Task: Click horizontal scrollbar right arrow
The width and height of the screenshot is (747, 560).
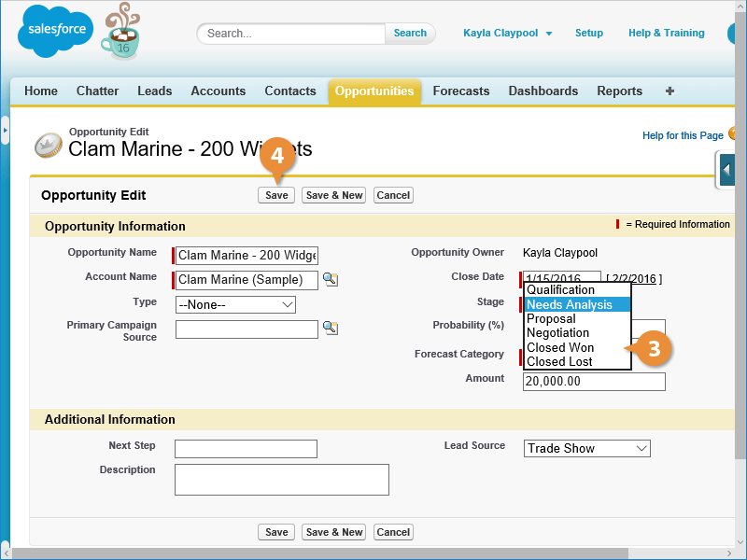Action: click(730, 553)
